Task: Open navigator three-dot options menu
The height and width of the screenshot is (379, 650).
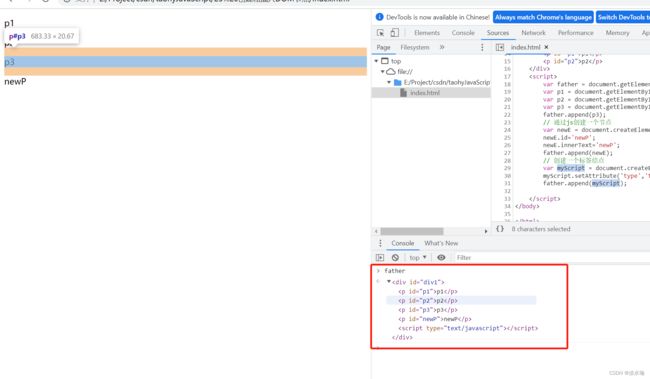Action: [x=482, y=48]
